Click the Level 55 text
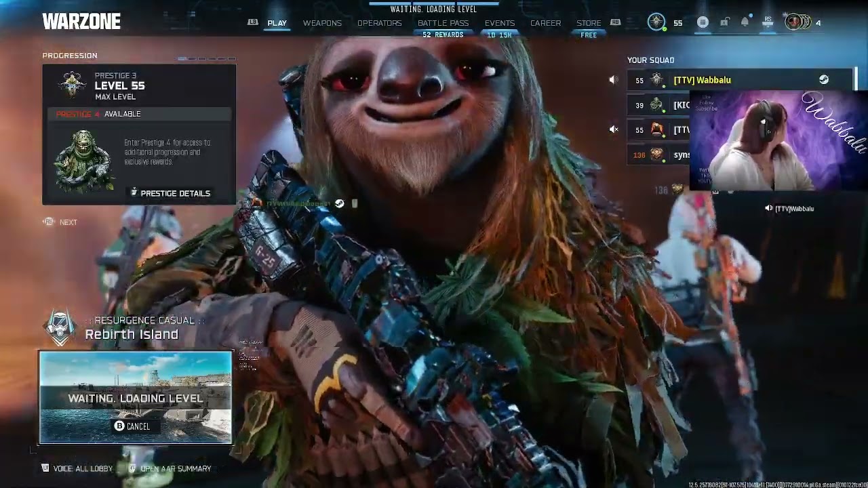This screenshot has width=868, height=488. pyautogui.click(x=119, y=86)
